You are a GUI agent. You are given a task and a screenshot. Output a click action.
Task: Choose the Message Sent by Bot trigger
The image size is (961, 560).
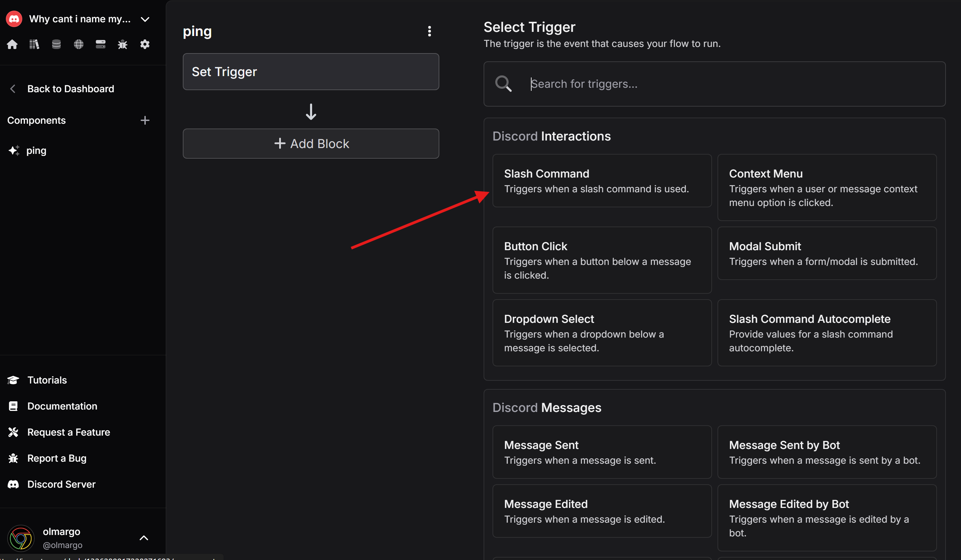pyautogui.click(x=827, y=452)
